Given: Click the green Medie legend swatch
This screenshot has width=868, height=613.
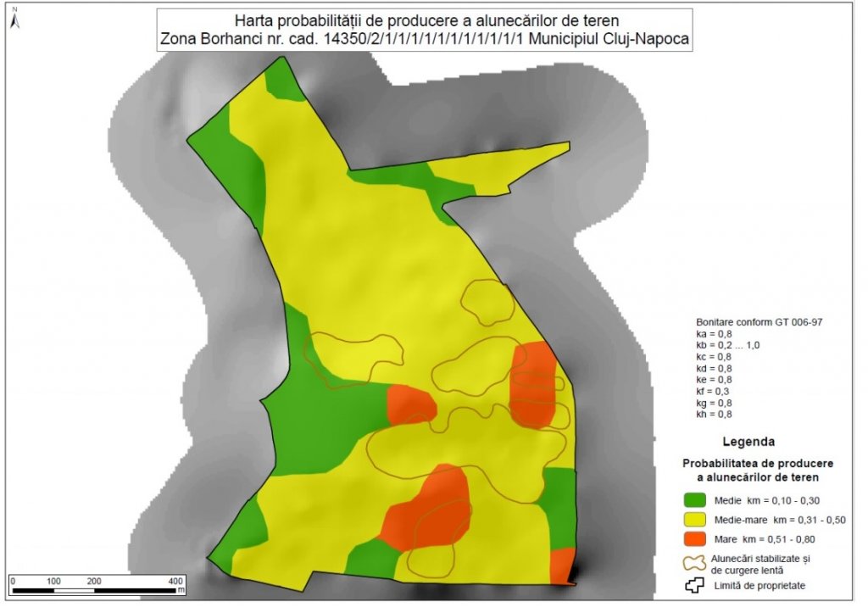Looking at the screenshot, I should click(694, 499).
